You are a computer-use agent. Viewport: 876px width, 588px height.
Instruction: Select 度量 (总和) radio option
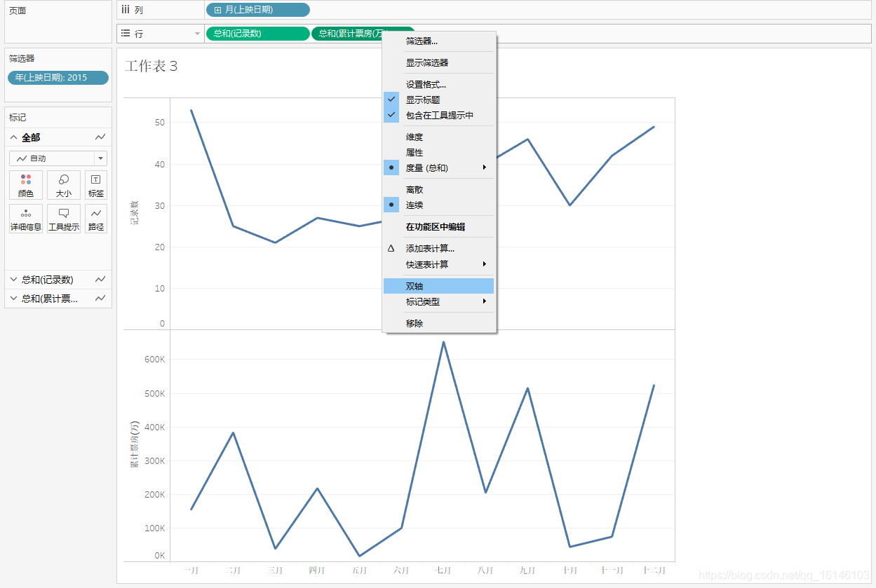click(391, 167)
